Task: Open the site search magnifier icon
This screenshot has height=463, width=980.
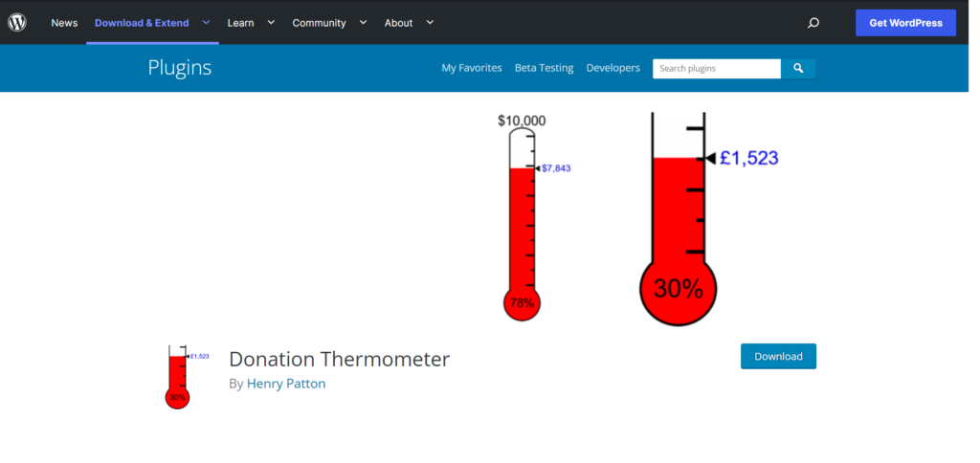Action: 813,23
